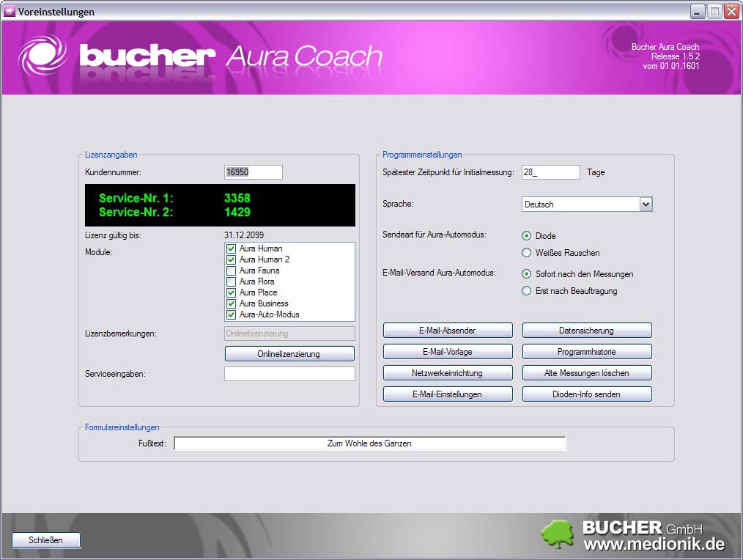Image resolution: width=743 pixels, height=560 pixels.
Task: Select the Diode radio button
Action: [526, 236]
